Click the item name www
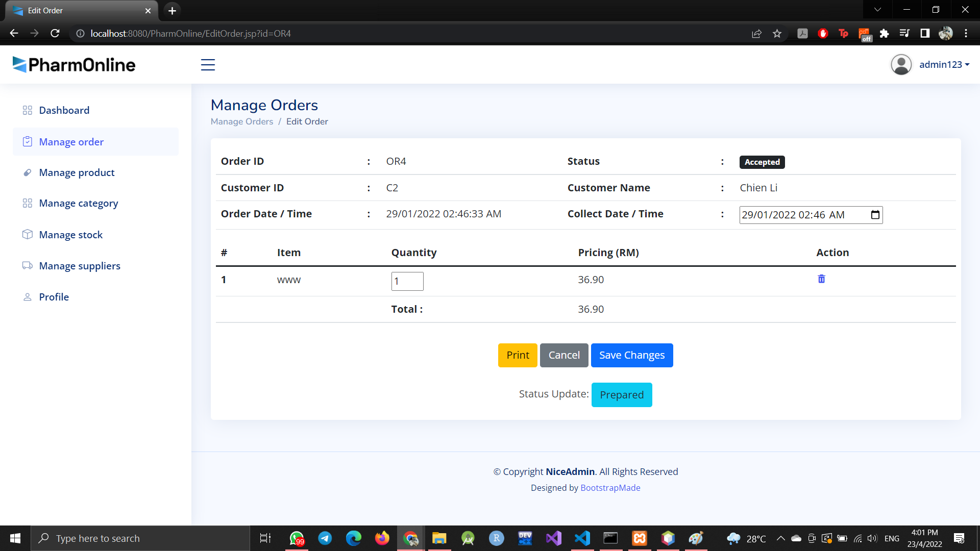 click(x=289, y=280)
